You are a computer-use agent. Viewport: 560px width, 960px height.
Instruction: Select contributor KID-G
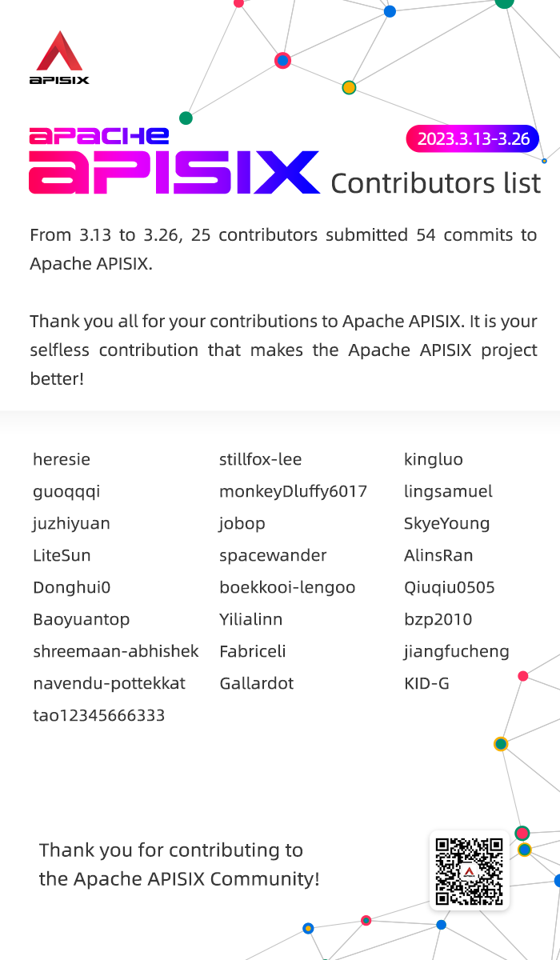pyautogui.click(x=426, y=683)
